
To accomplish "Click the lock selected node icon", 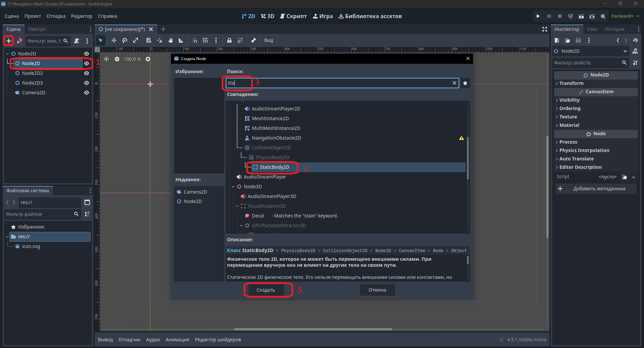I will 229,40.
